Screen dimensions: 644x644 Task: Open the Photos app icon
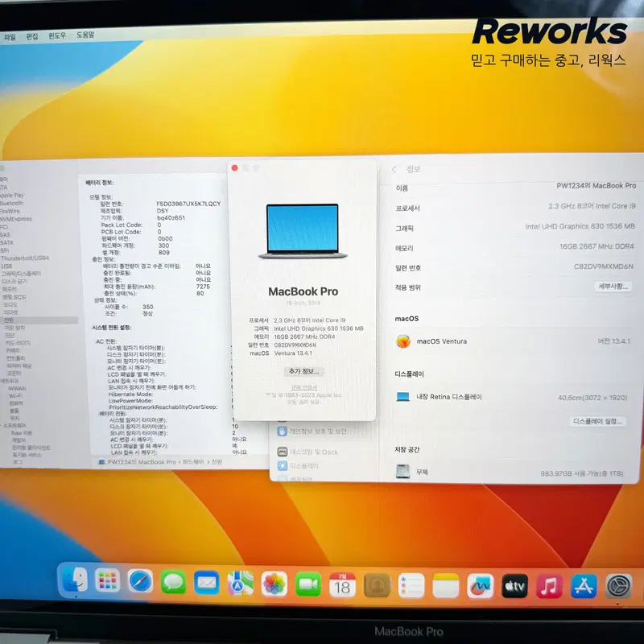coord(274,584)
